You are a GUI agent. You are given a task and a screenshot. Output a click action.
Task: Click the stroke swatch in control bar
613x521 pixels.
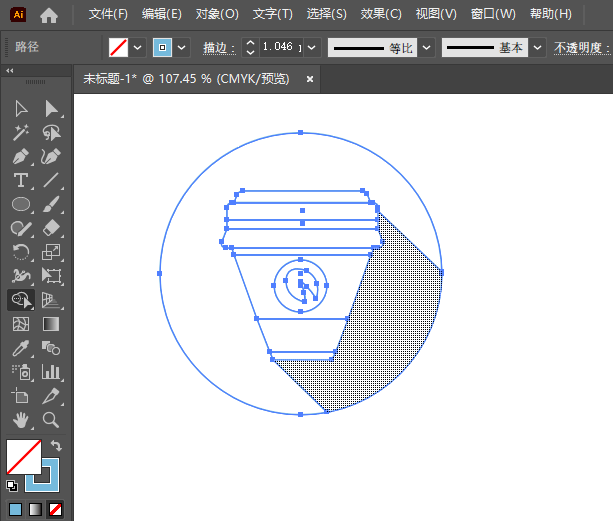point(162,48)
